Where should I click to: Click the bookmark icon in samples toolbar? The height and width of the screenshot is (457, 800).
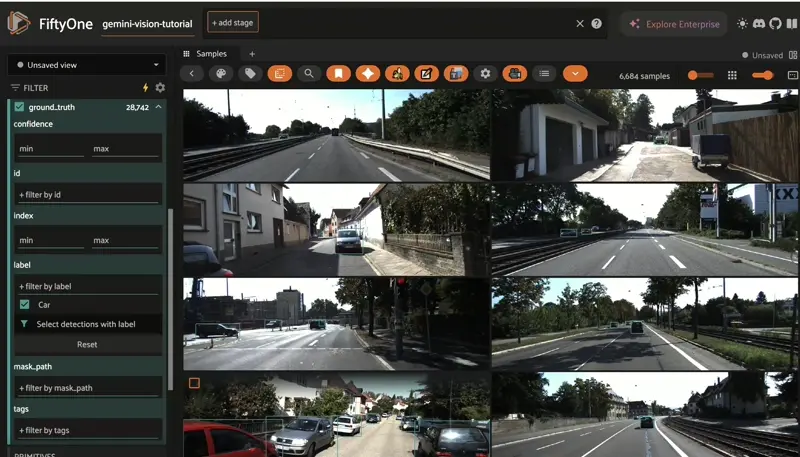click(338, 74)
